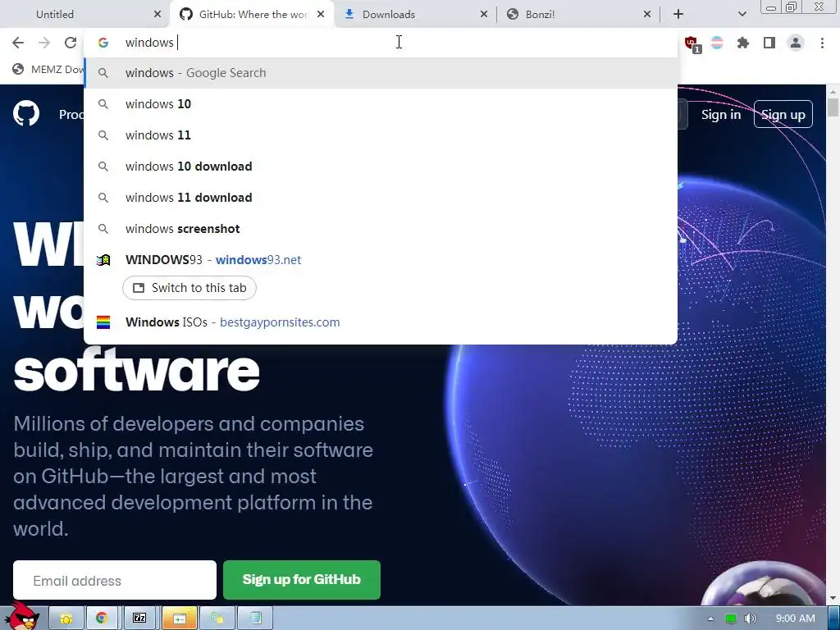Screen dimensions: 840x630
Task: Select 'windows 10 download' suggestion
Action: tap(381, 166)
